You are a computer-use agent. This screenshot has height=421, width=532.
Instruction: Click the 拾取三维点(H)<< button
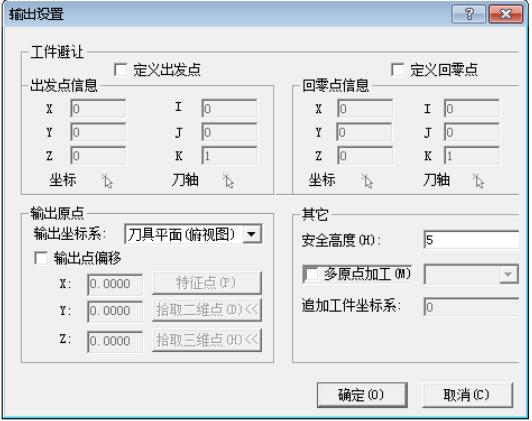(207, 340)
